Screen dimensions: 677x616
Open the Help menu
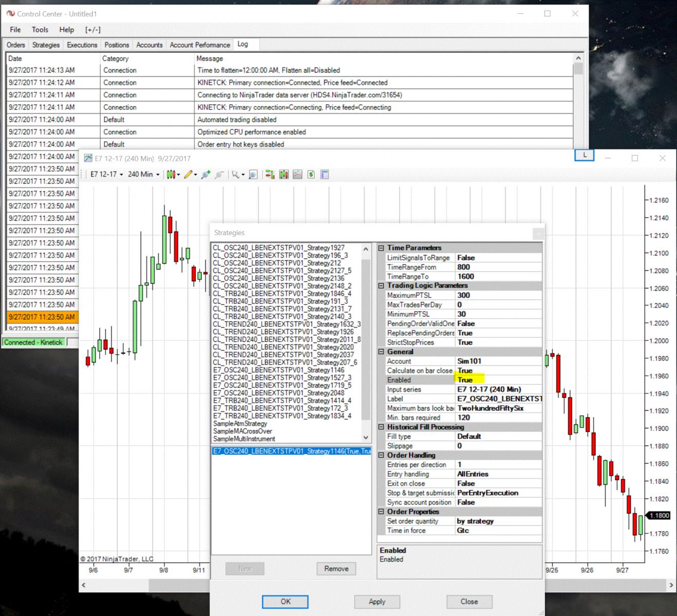pyautogui.click(x=67, y=30)
